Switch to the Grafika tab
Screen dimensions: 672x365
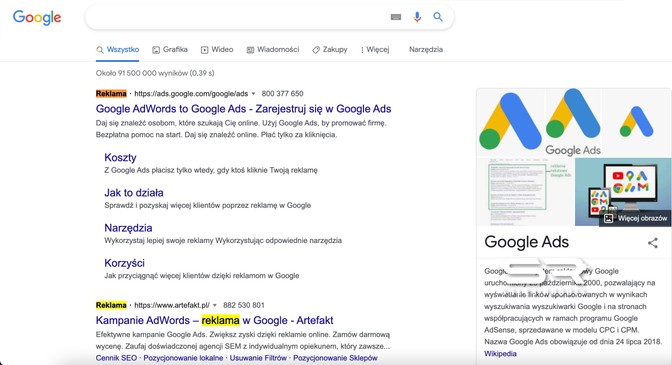(x=170, y=50)
